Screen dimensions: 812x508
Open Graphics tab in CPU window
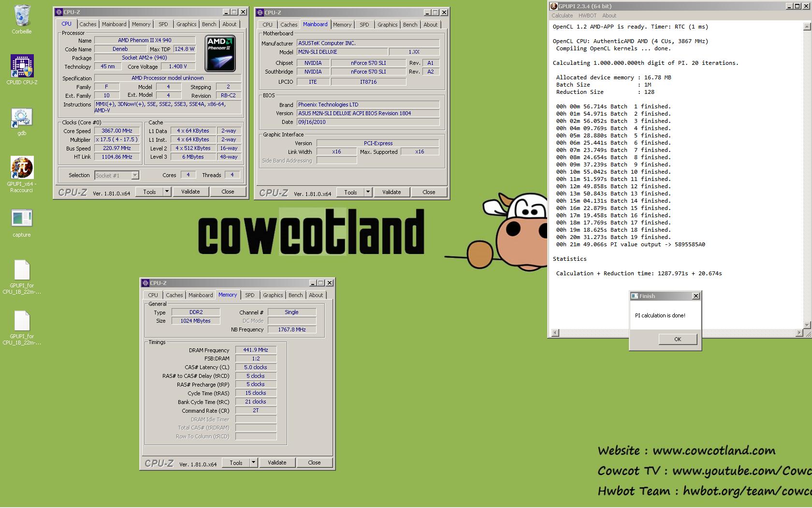(186, 24)
